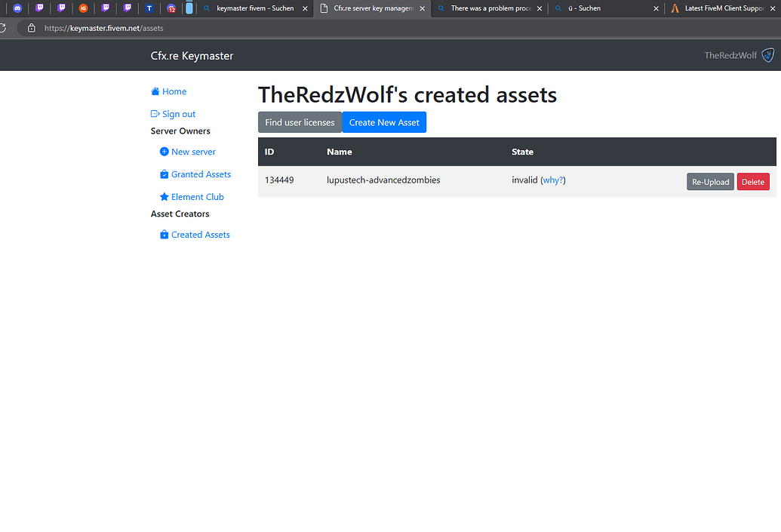781x532 pixels.
Task: Close the Cfx.re server key management tab
Action: 422,8
